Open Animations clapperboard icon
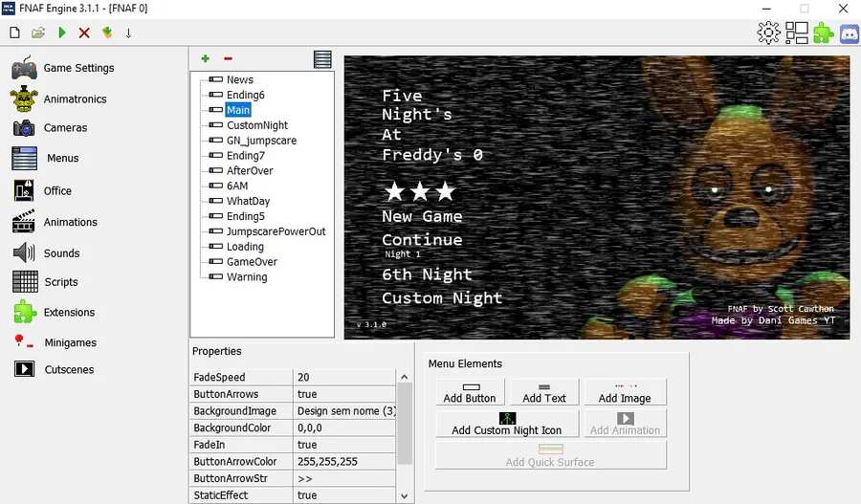Screen dimensions: 861x504 coord(24,221)
